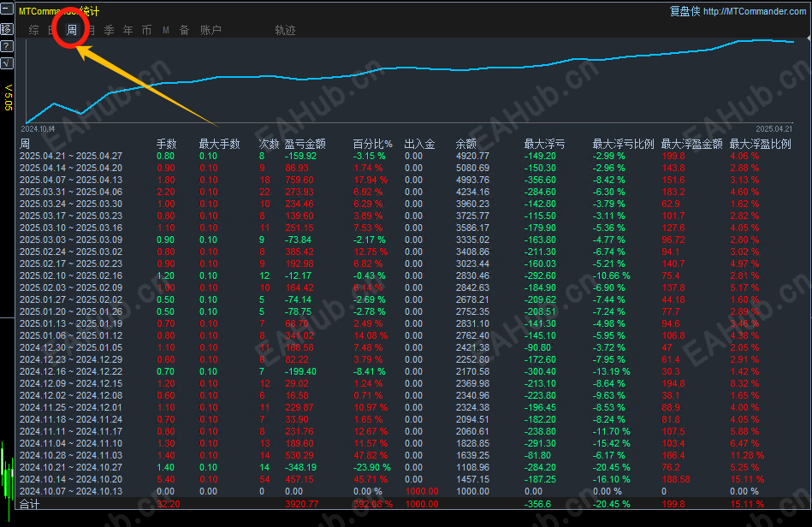Click the 2024.10.14 start date on chart axis
Viewport: 812px width, 527px height.
pyautogui.click(x=38, y=129)
